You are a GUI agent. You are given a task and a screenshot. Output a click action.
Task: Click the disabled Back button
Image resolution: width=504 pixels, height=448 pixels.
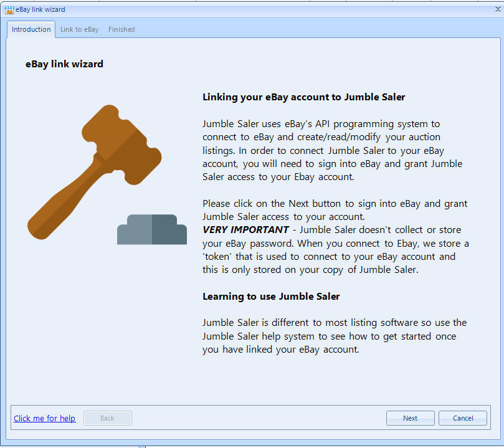107,418
